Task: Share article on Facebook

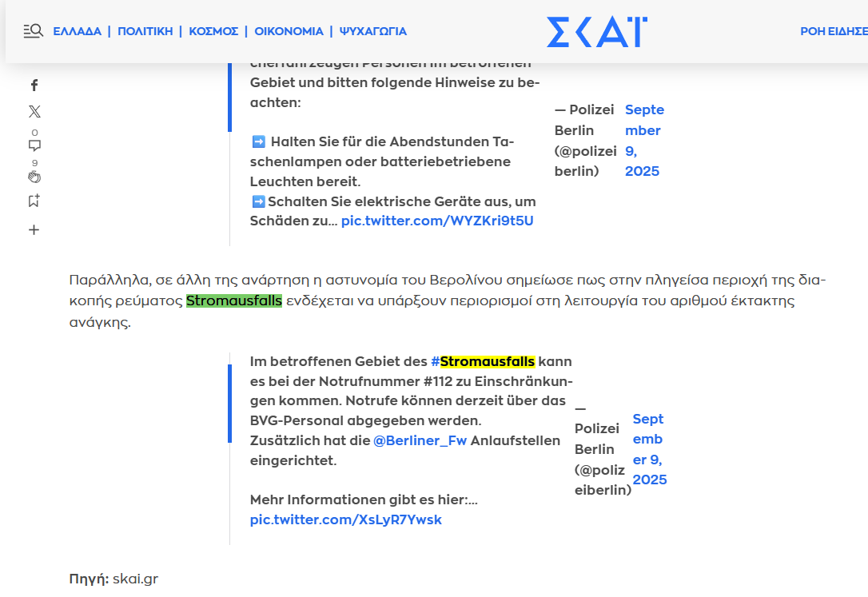Action: (x=34, y=86)
